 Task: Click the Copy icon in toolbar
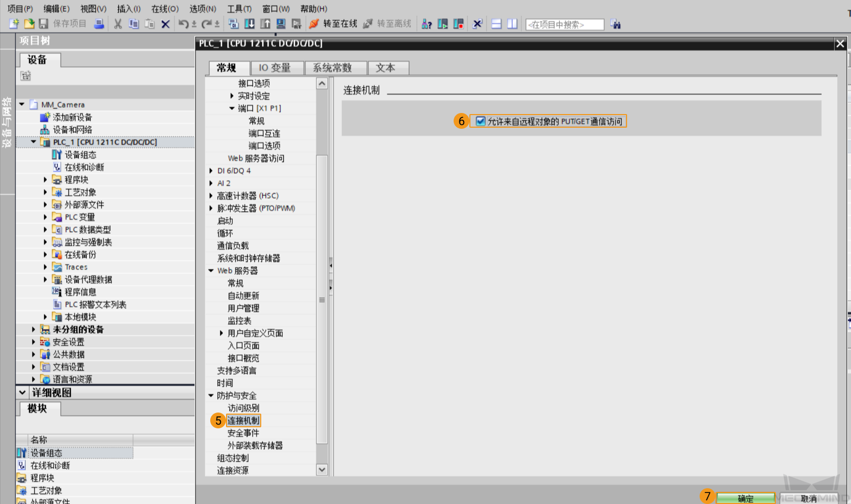pyautogui.click(x=134, y=24)
